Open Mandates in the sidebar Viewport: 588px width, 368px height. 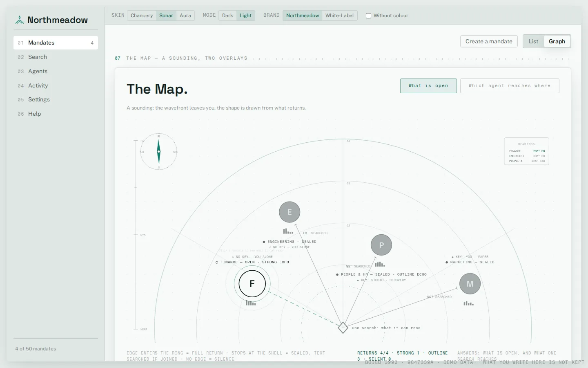56,43
